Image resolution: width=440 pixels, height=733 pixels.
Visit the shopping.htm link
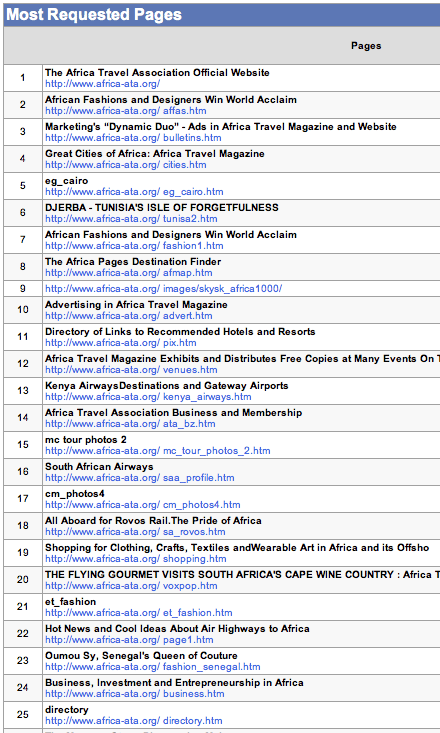pos(136,560)
